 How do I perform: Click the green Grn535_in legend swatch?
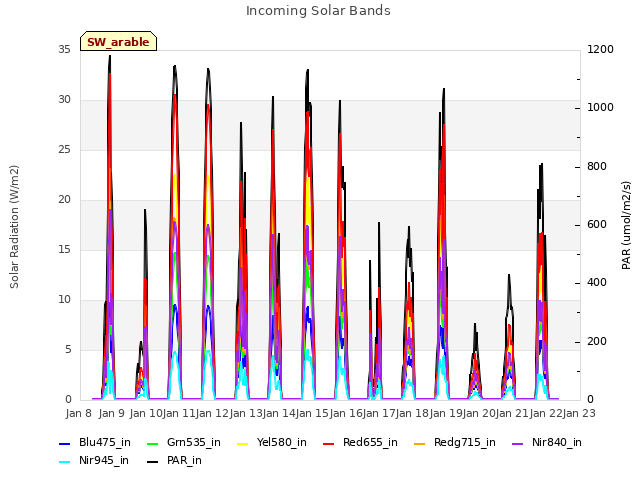[x=152, y=443]
